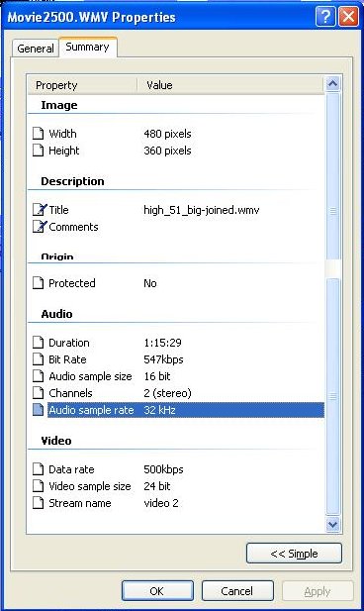The height and width of the screenshot is (611, 364).
Task: Click the Apply button
Action: [x=318, y=591]
